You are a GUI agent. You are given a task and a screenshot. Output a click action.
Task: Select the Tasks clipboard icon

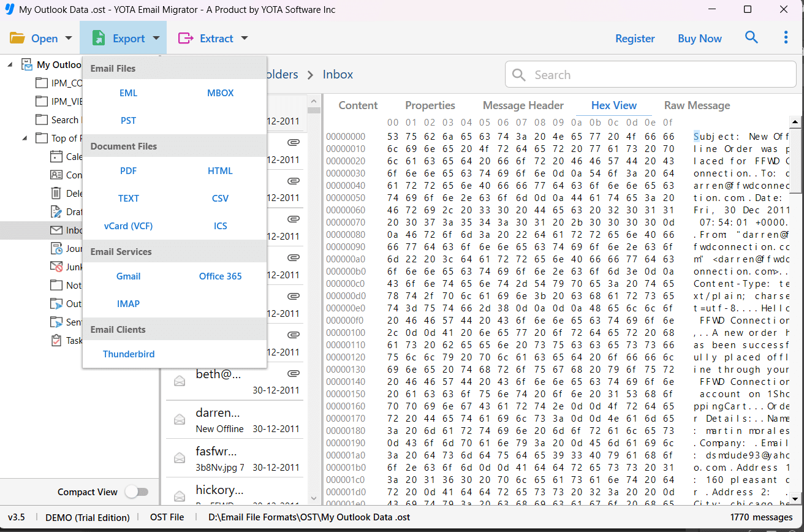point(56,340)
